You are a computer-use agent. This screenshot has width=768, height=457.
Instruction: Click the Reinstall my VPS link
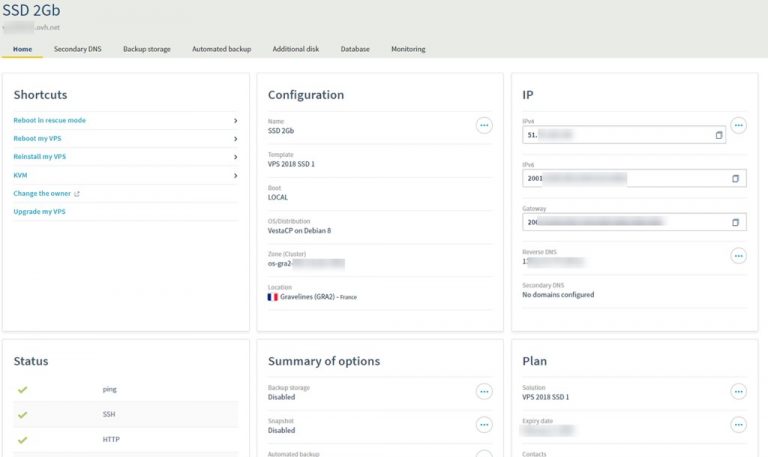pyautogui.click(x=40, y=157)
